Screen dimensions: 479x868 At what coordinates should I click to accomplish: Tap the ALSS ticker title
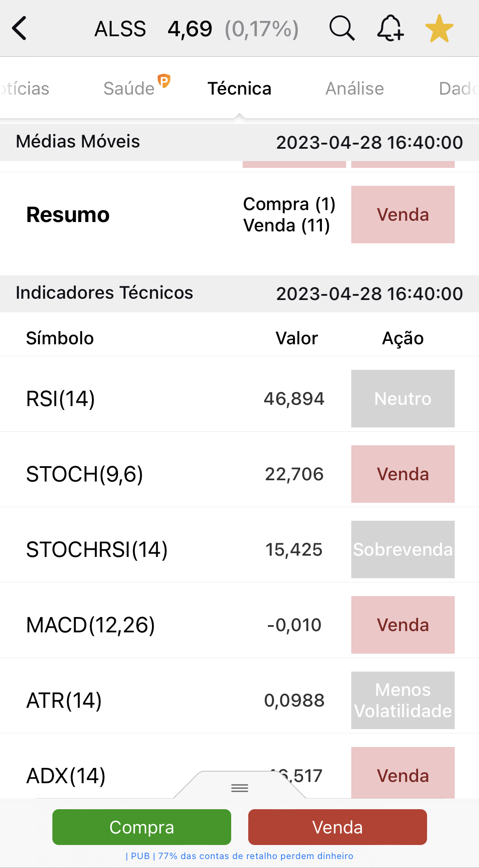pyautogui.click(x=120, y=29)
